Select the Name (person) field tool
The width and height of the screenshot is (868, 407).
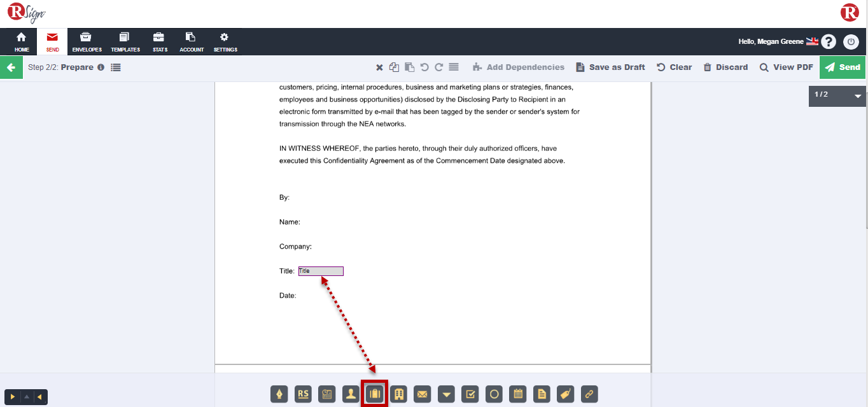tap(351, 394)
